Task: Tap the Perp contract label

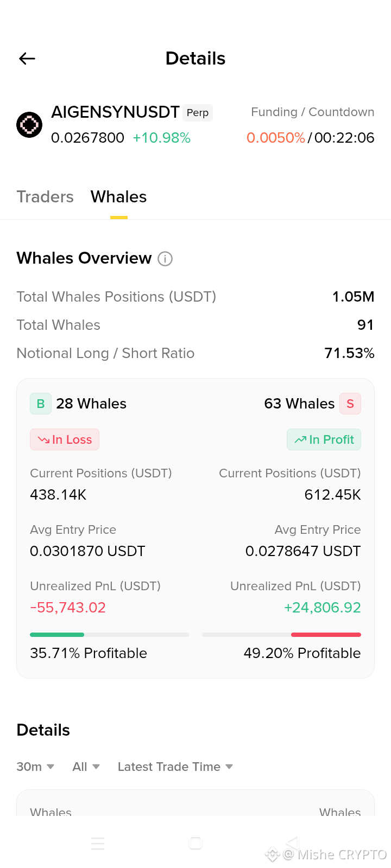Action: click(x=198, y=112)
